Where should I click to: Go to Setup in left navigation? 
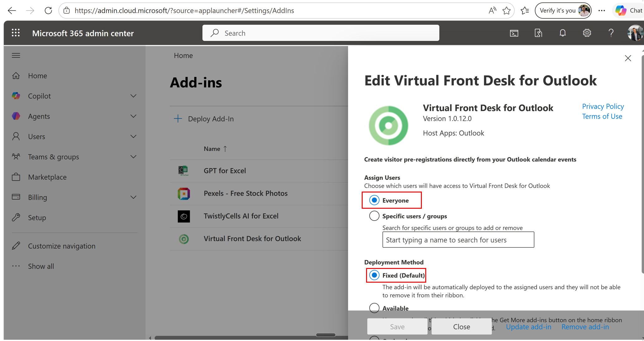(37, 218)
